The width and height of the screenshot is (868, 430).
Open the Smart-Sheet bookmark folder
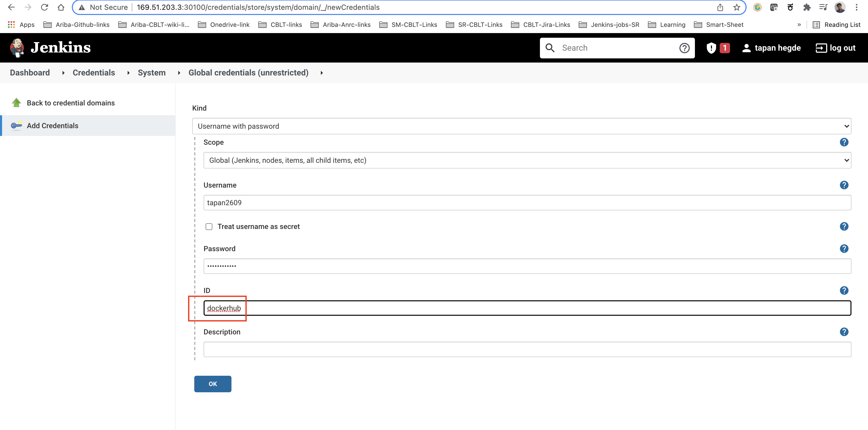[x=718, y=25]
